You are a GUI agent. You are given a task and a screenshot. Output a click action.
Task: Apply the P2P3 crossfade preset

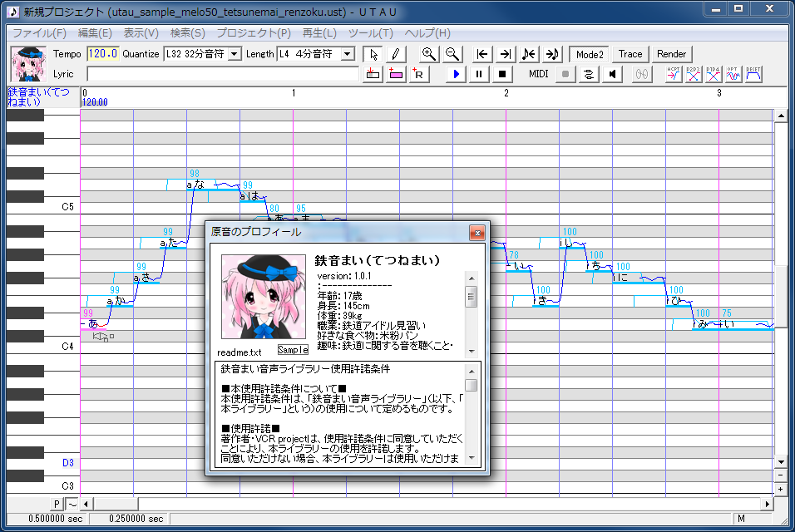coord(693,75)
